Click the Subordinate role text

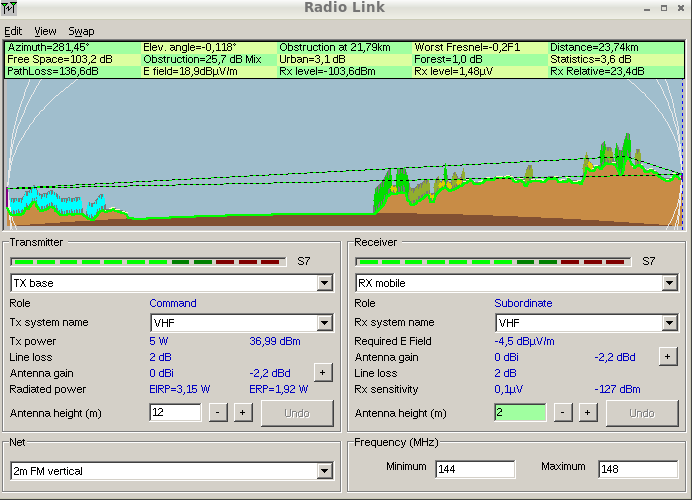point(523,303)
